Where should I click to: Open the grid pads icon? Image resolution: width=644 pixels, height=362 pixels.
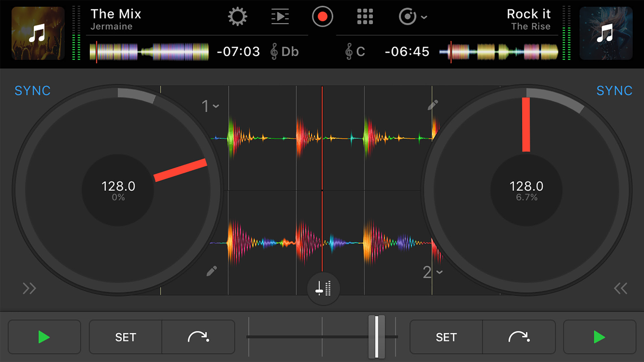tap(365, 17)
